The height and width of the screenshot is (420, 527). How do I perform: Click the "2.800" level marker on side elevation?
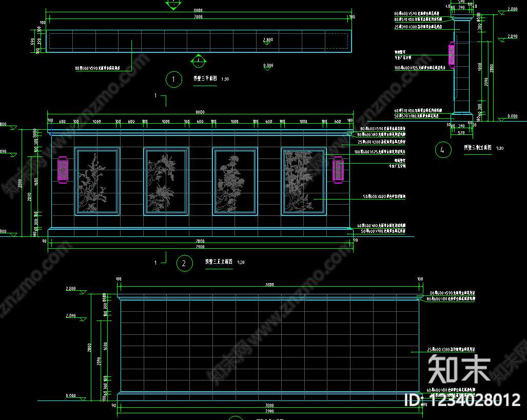[508, 11]
